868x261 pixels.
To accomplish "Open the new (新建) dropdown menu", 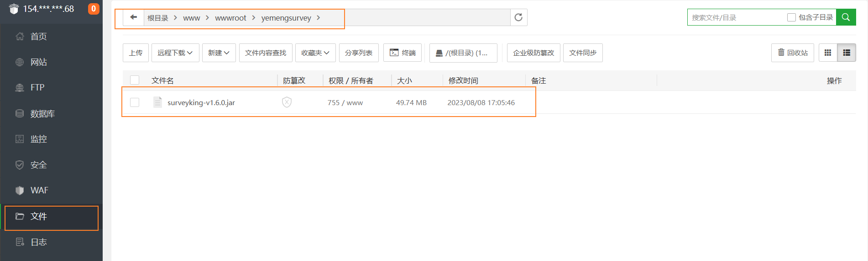I will pyautogui.click(x=219, y=53).
